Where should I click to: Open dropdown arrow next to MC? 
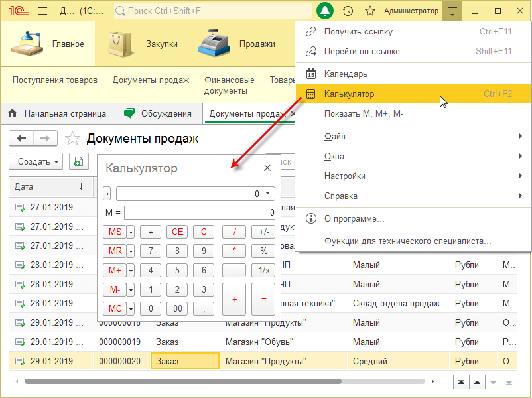click(x=131, y=309)
